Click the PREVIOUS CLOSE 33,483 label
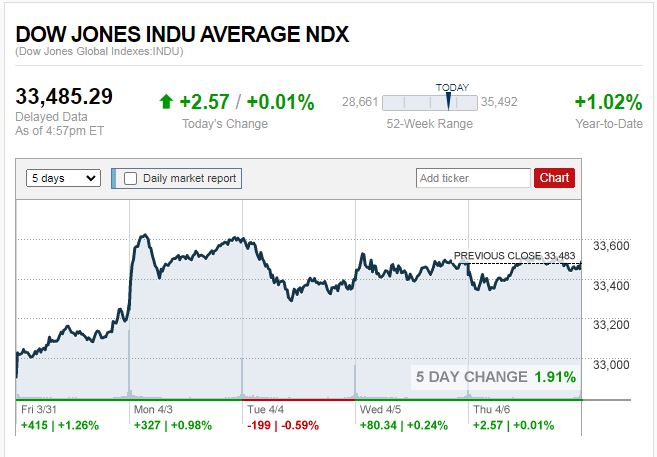The image size is (657, 457). 515,256
